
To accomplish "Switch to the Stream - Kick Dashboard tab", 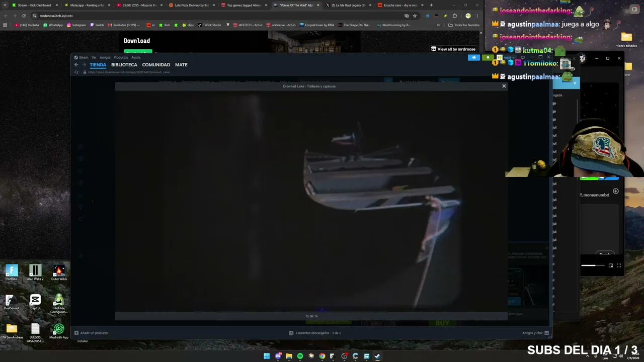I will click(34, 5).
